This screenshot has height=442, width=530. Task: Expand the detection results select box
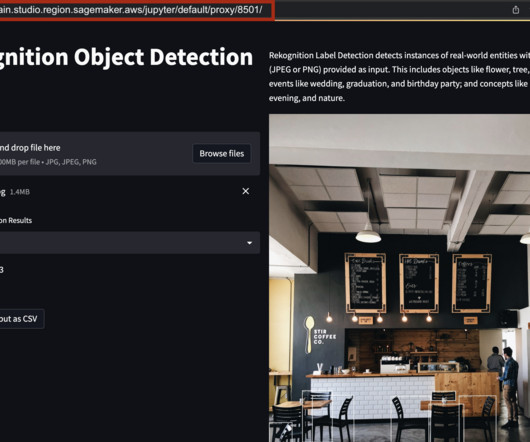click(130, 243)
